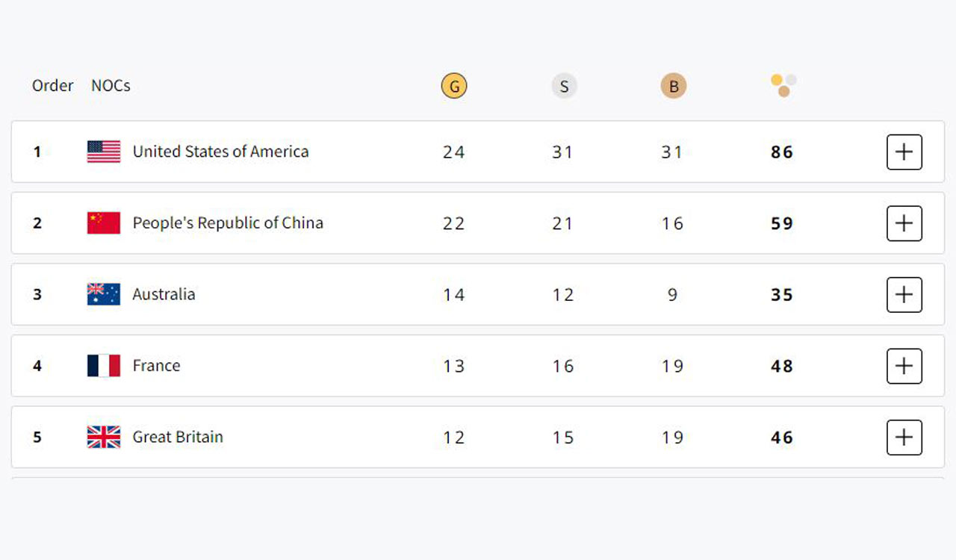The height and width of the screenshot is (560, 956).
Task: Click the NOCs column header
Action: 111,85
